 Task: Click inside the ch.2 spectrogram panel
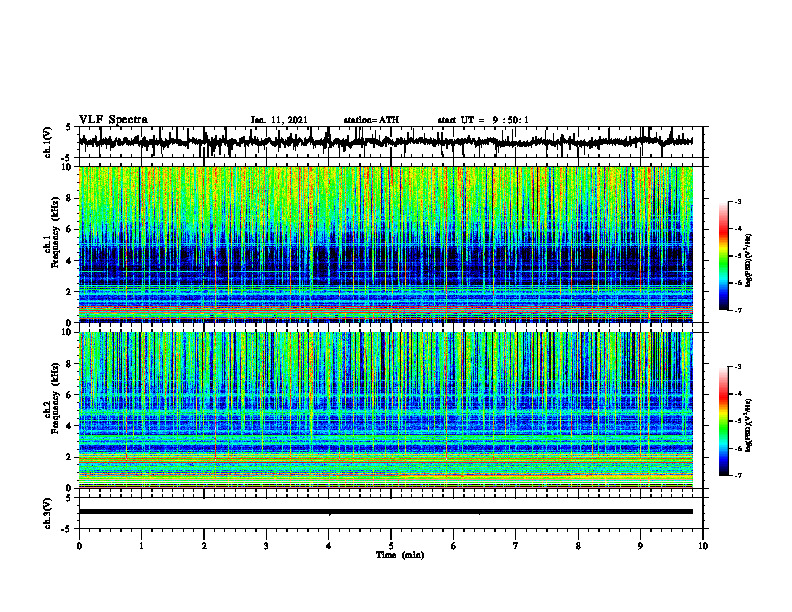tap(385, 410)
